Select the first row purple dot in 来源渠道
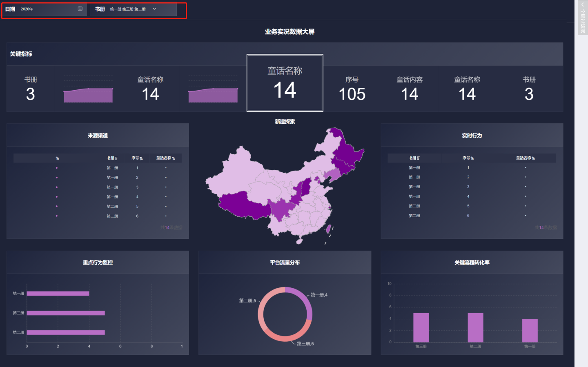 point(57,168)
